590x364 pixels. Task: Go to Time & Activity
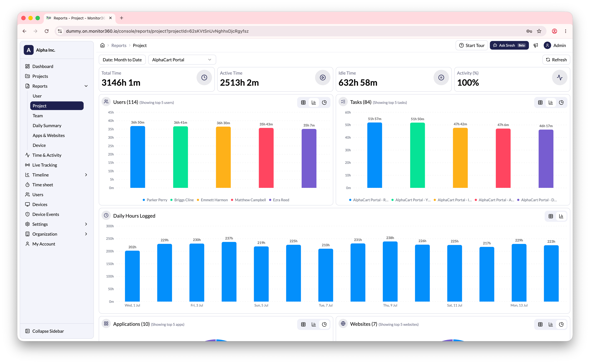coord(57,155)
